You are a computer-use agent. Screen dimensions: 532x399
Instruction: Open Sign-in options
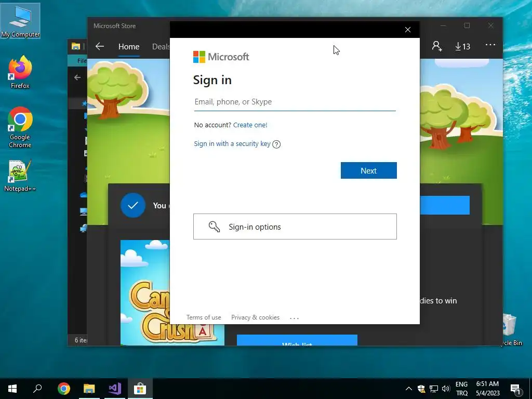pyautogui.click(x=295, y=227)
